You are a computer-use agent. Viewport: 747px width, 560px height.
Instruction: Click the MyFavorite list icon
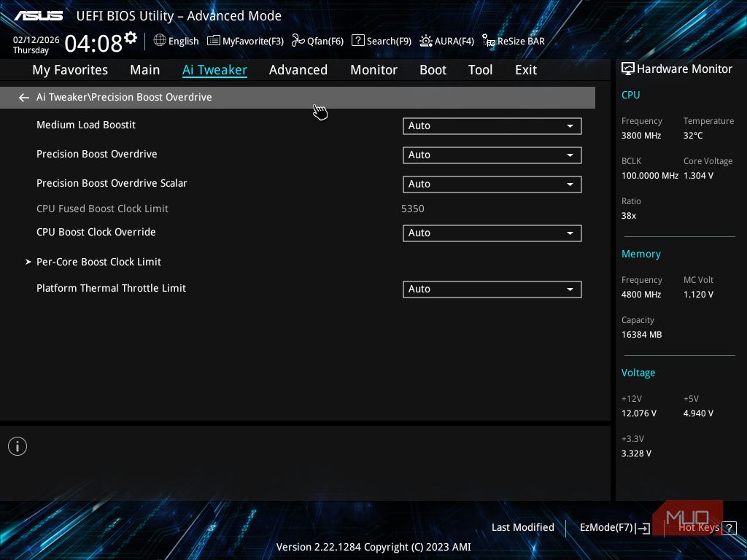pyautogui.click(x=214, y=41)
